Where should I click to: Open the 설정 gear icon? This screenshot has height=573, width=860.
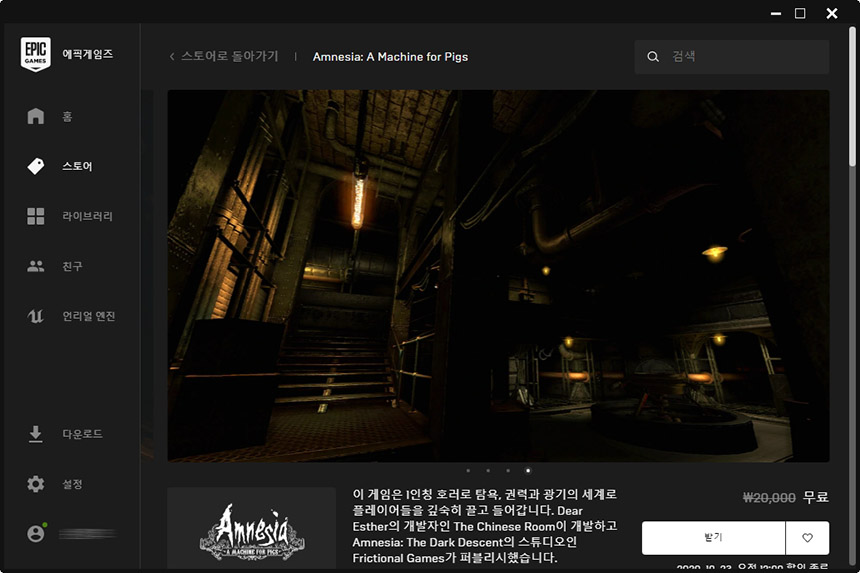[36, 484]
